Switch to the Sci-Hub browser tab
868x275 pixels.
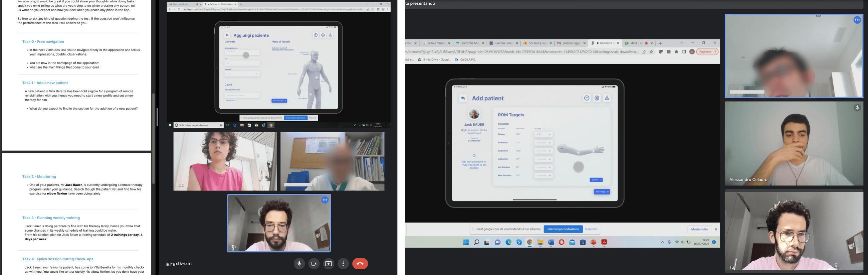[537, 43]
